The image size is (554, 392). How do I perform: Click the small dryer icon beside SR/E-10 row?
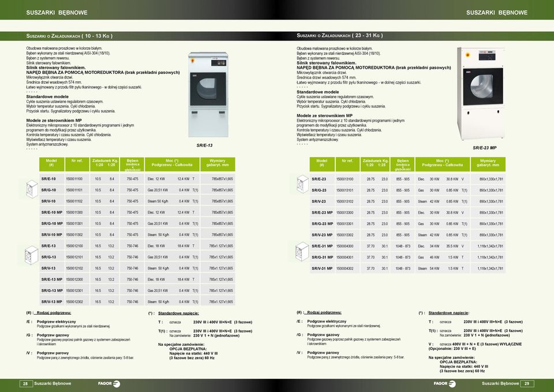[x=32, y=189]
